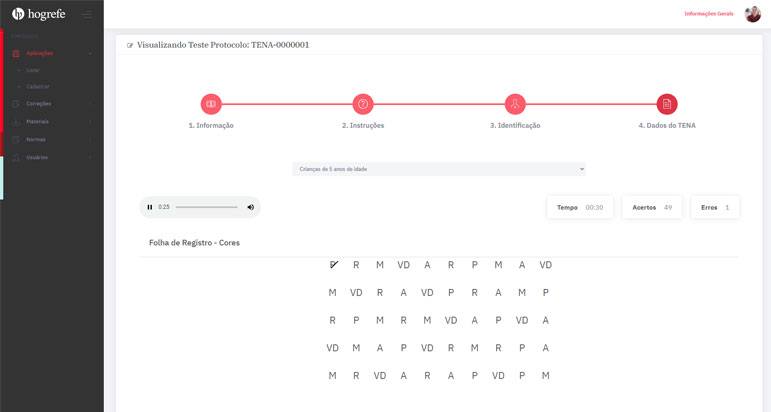Screen dimensions: 771x412
Task: Toggle the crossed-out first item in the grid
Action: tap(333, 265)
